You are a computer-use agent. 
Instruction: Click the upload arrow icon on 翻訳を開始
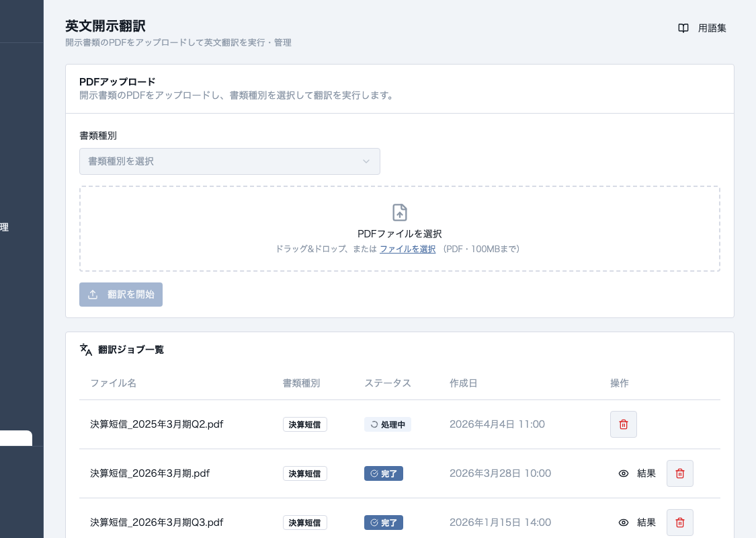[93, 295]
